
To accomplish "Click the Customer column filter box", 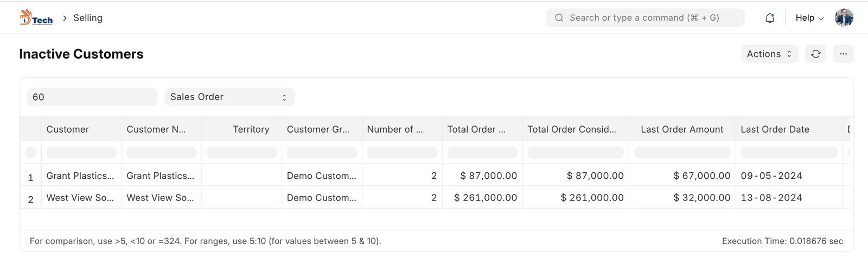I will pyautogui.click(x=81, y=152).
